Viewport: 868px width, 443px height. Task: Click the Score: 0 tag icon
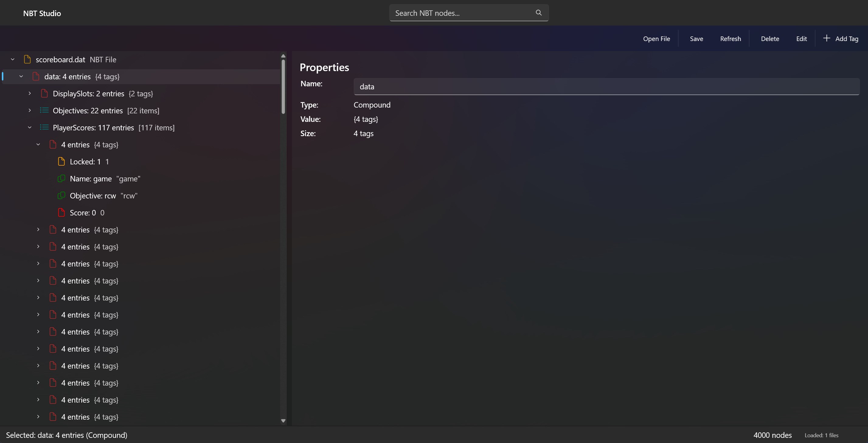tap(61, 213)
